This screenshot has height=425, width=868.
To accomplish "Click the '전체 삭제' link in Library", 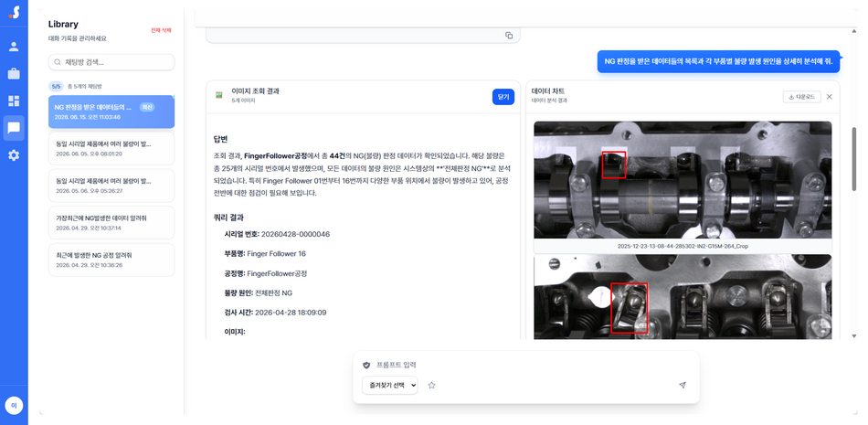I will (x=161, y=30).
